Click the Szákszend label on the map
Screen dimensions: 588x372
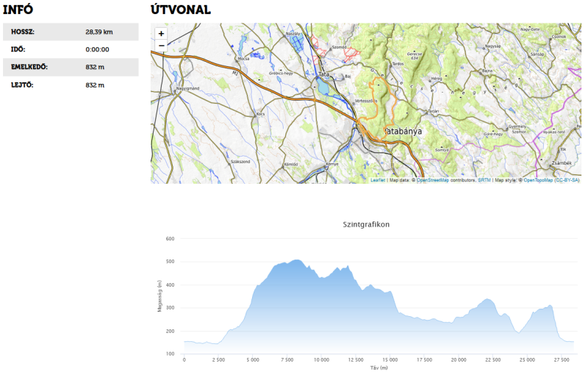(240, 162)
